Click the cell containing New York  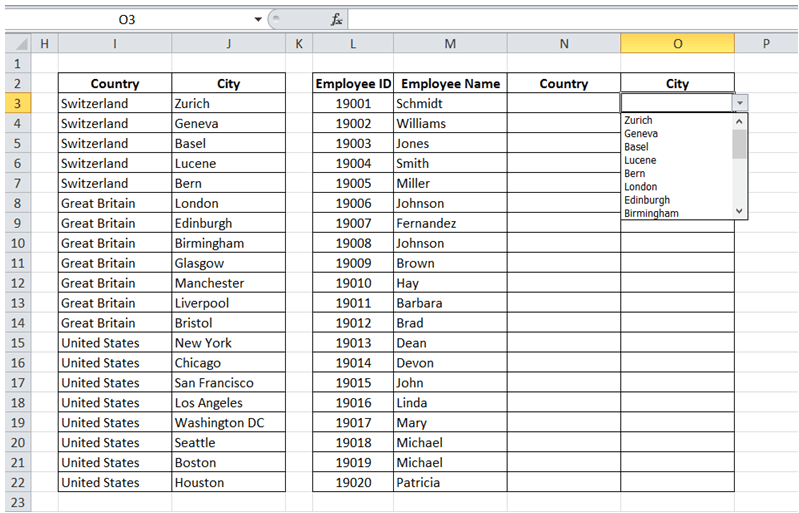coord(229,342)
